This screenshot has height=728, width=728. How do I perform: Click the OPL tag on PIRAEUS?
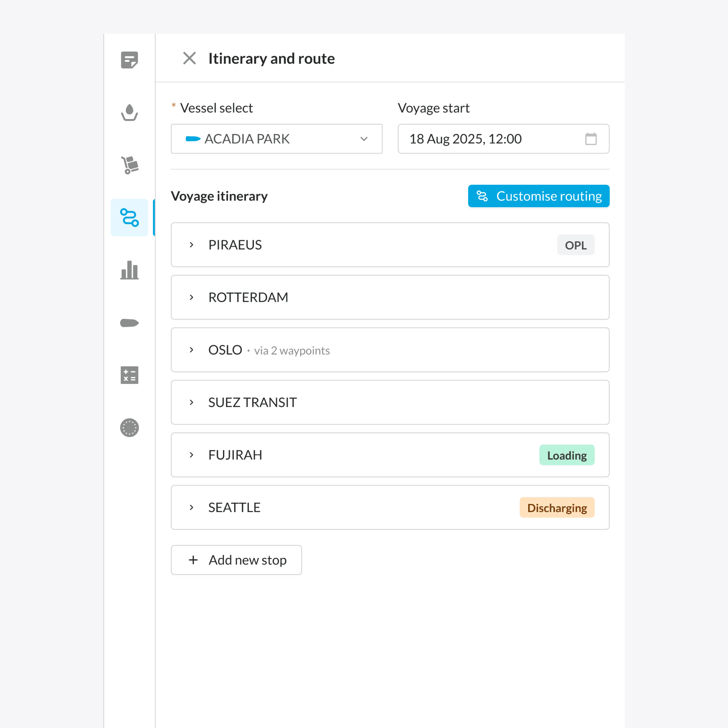click(575, 245)
